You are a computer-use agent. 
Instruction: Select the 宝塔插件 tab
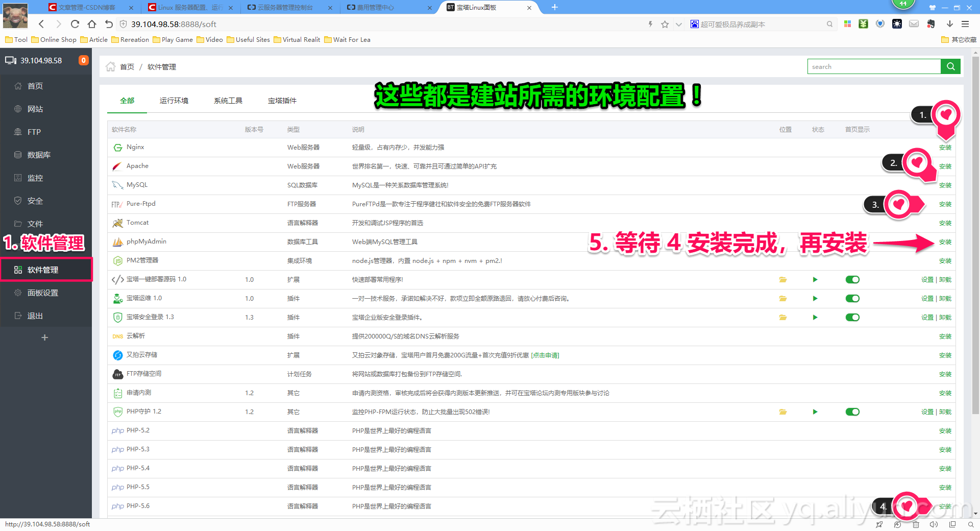(282, 101)
